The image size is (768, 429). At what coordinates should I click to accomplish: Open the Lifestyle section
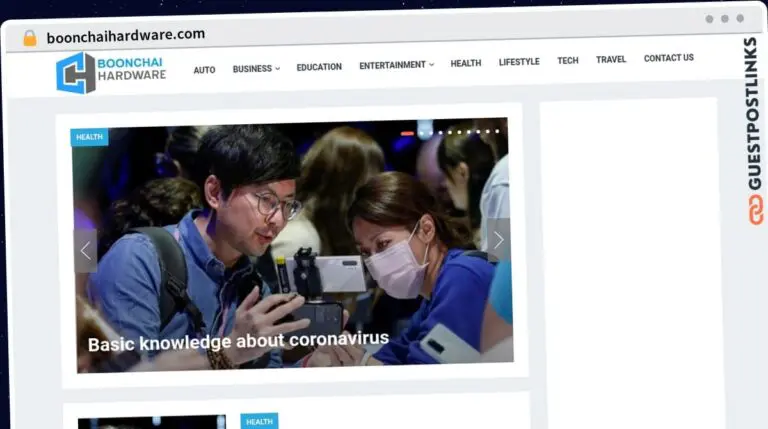click(x=519, y=62)
